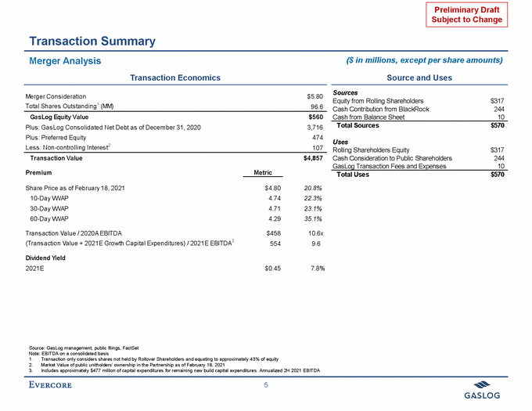Select the Merger Analysis subheading
The height and width of the screenshot is (411, 532).
click(x=65, y=60)
